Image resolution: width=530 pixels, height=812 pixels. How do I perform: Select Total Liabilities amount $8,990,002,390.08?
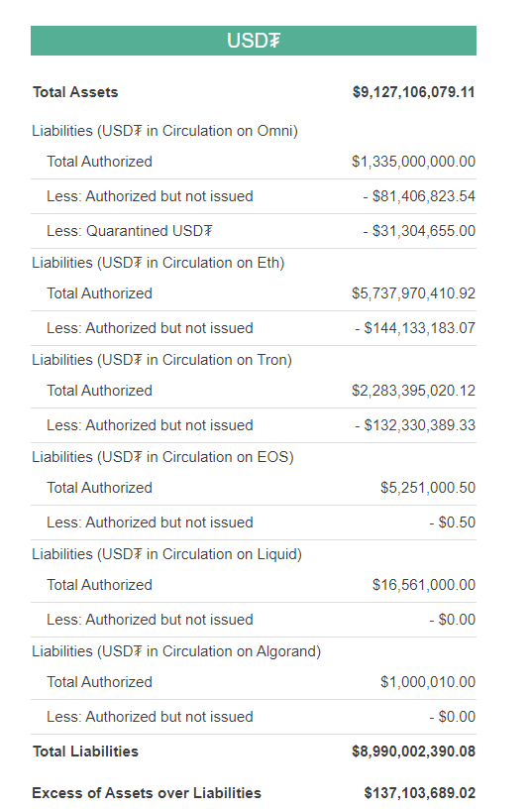(x=413, y=752)
